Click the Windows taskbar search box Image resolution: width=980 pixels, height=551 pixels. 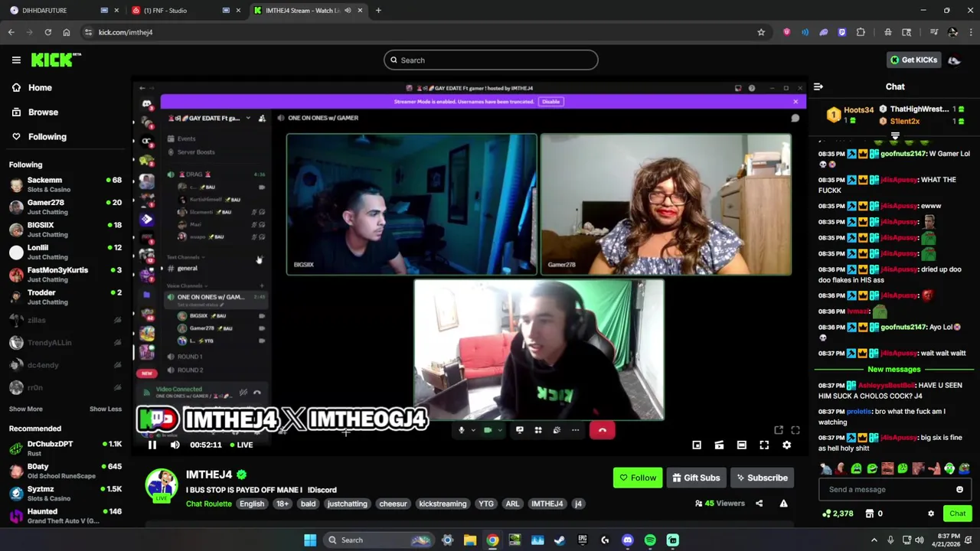[x=377, y=540]
